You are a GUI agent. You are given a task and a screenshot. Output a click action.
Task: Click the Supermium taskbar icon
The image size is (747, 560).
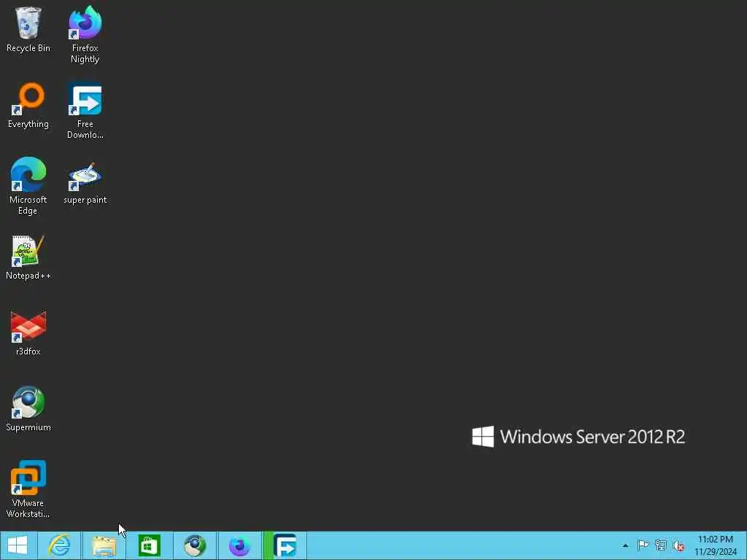point(194,545)
